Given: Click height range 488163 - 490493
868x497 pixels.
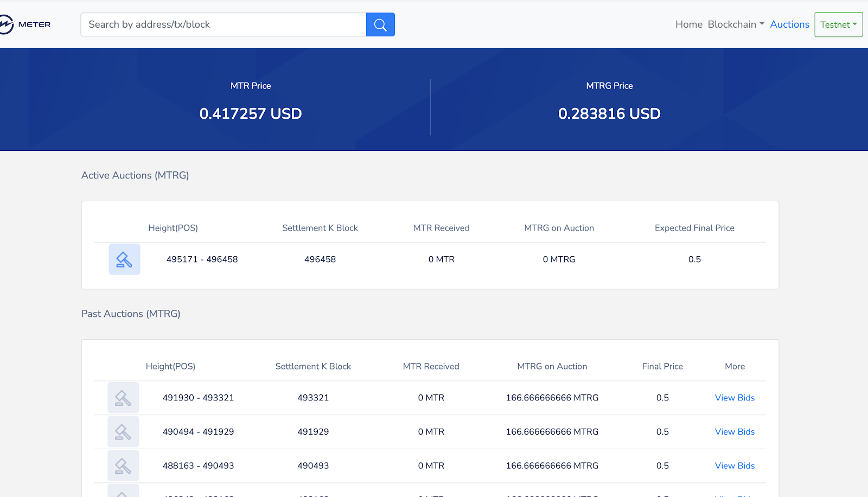Looking at the screenshot, I should (198, 466).
